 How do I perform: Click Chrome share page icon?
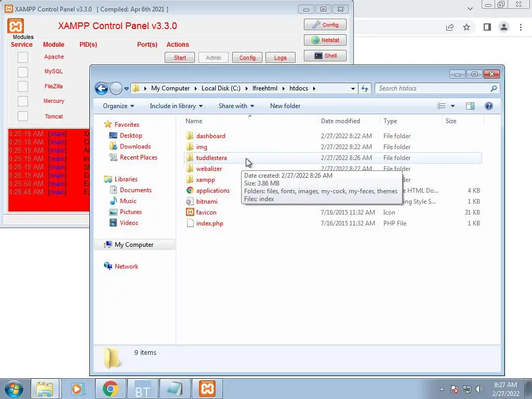pyautogui.click(x=450, y=27)
